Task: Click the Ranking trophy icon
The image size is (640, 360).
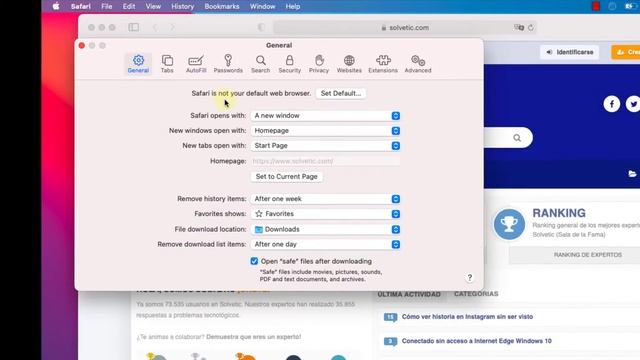Action: (509, 224)
